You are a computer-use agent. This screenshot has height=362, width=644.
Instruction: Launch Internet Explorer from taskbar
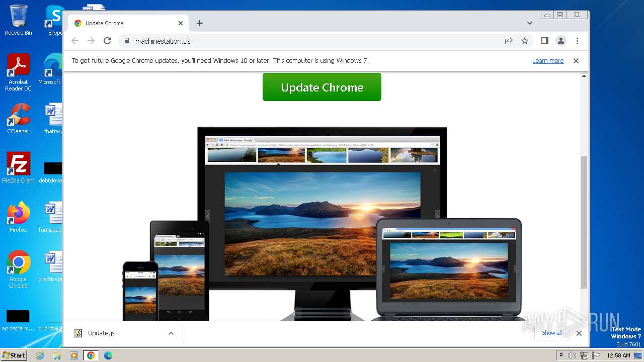point(40,355)
